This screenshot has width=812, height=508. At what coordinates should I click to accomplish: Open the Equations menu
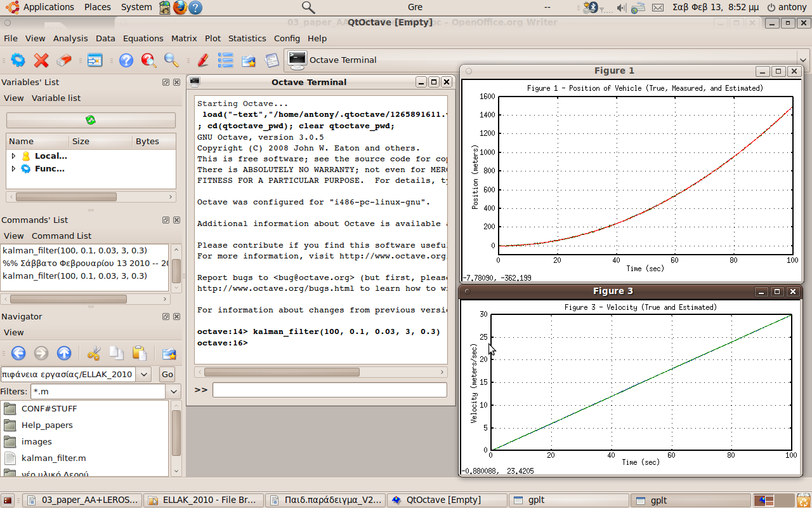click(143, 38)
